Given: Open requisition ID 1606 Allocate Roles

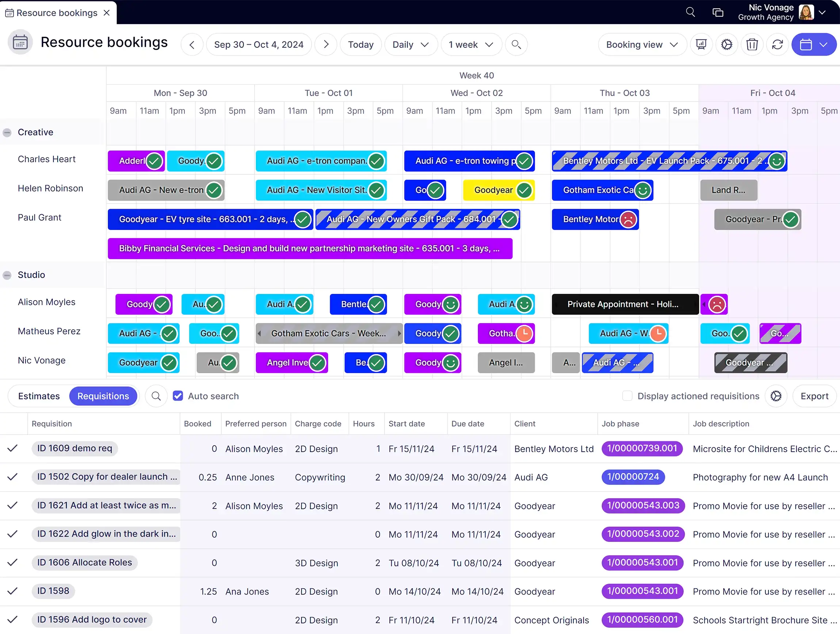Looking at the screenshot, I should click(x=84, y=563).
